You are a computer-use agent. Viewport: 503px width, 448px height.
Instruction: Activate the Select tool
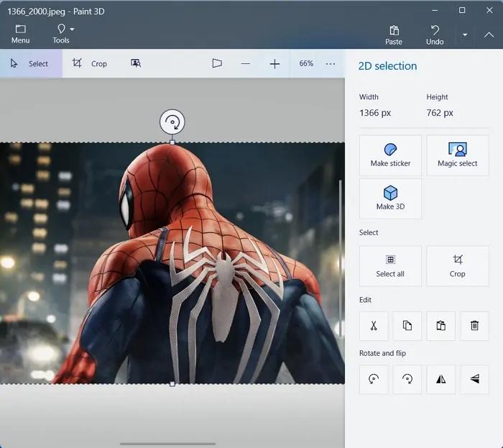tap(31, 63)
